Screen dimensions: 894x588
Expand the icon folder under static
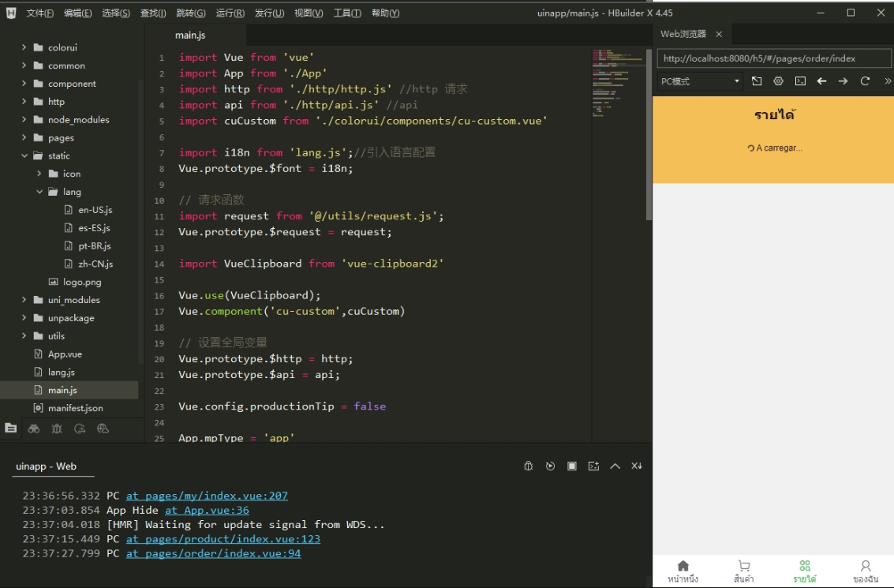(x=39, y=174)
